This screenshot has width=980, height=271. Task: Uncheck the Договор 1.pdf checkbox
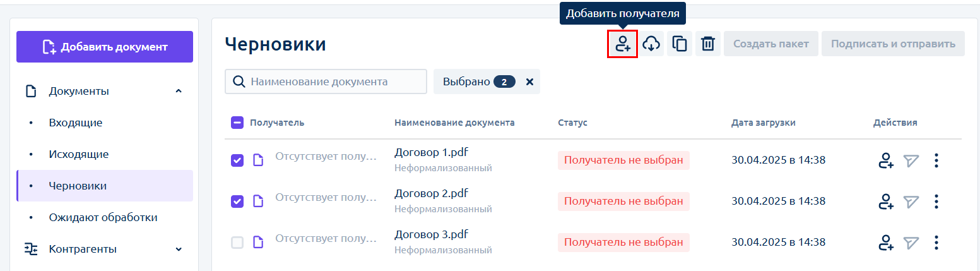click(x=237, y=160)
